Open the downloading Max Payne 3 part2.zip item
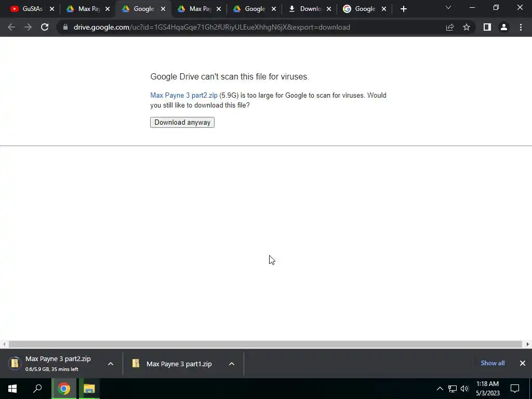The height and width of the screenshot is (399, 532). click(56, 363)
